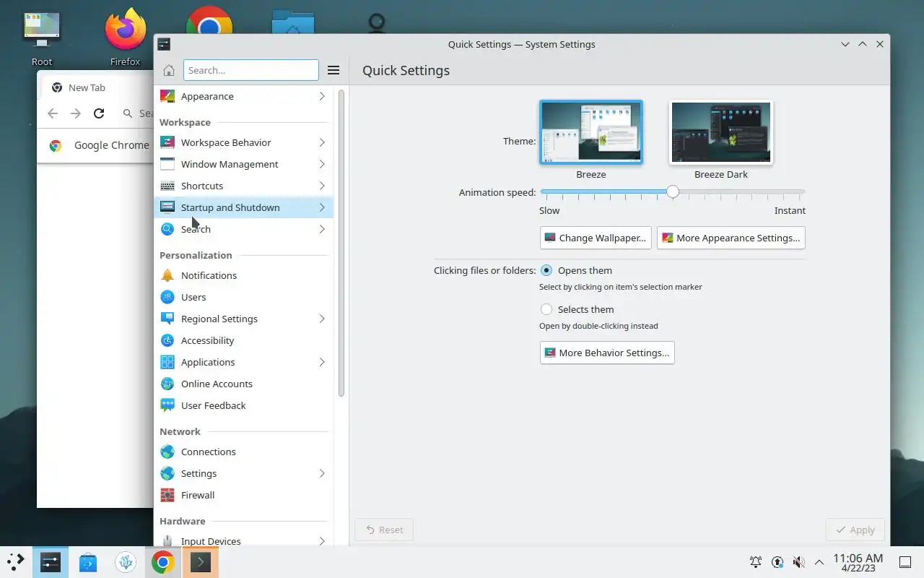Viewport: 924px width, 578px height.
Task: Click the Notifications bell icon in sidebar
Action: point(167,275)
